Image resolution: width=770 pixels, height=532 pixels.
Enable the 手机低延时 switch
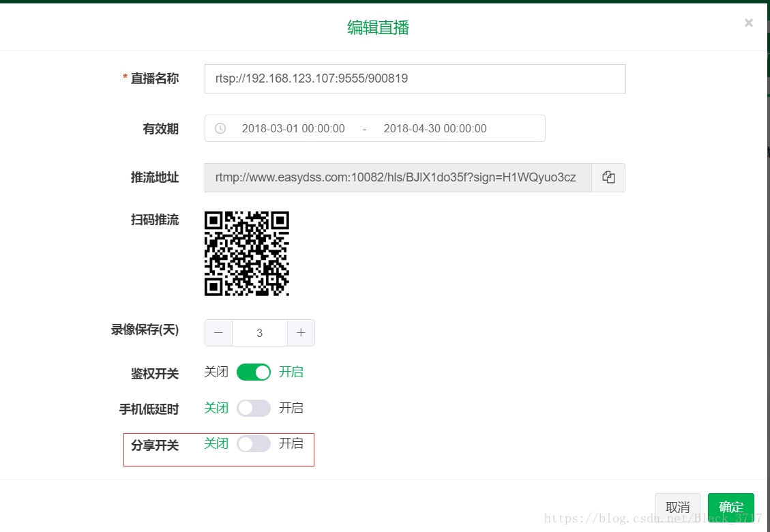tap(254, 409)
